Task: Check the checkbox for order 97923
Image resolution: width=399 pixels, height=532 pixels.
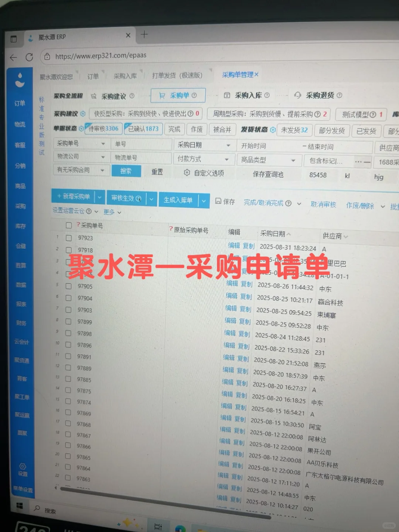Action: pos(68,238)
